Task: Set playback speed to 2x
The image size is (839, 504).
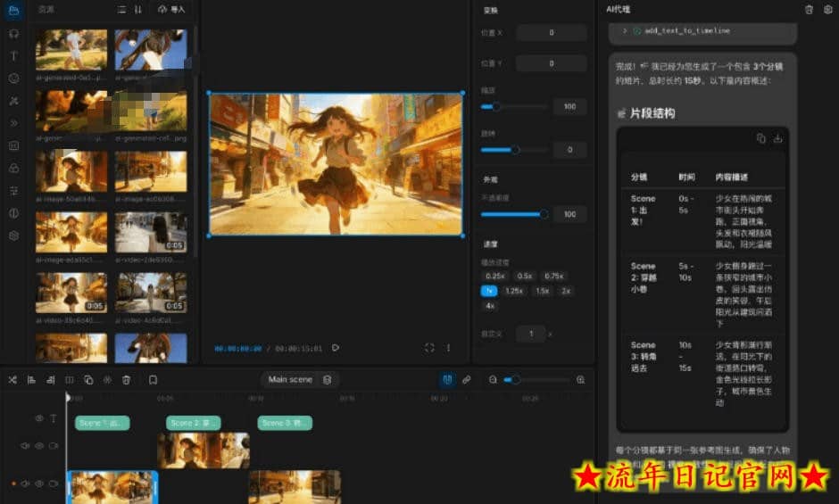Action: [x=566, y=291]
